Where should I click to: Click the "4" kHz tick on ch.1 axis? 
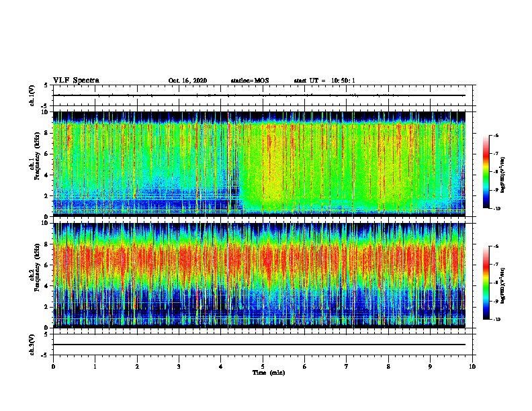click(47, 175)
